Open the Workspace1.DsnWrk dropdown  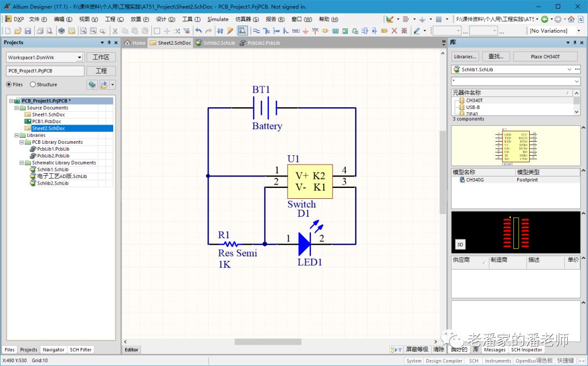tap(79, 57)
